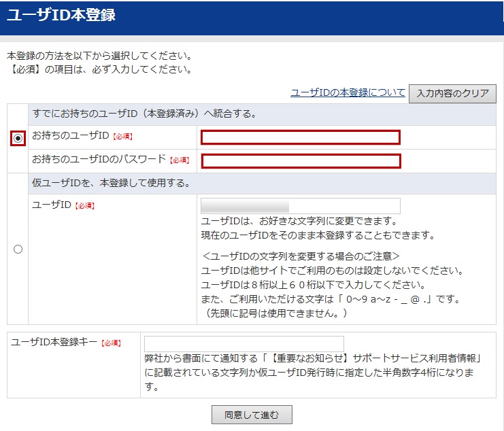Click the 仮ユーザIDを、本登録して使用する section header

(x=111, y=183)
